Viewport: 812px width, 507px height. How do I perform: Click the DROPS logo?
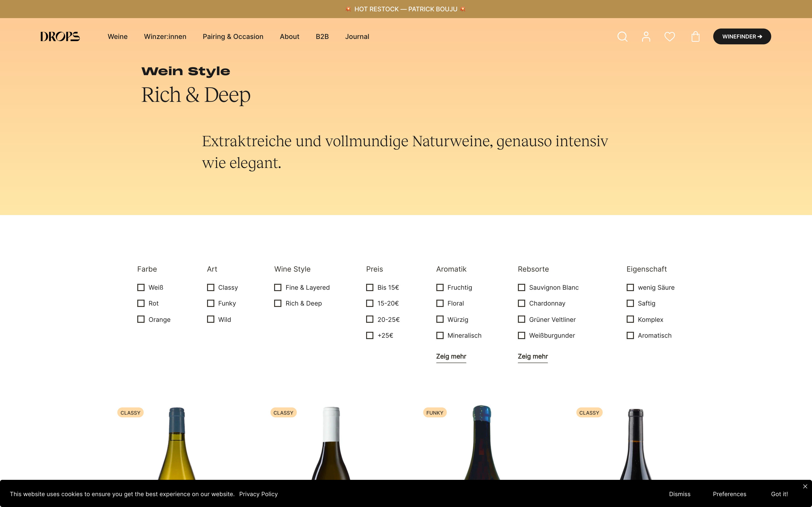[60, 36]
